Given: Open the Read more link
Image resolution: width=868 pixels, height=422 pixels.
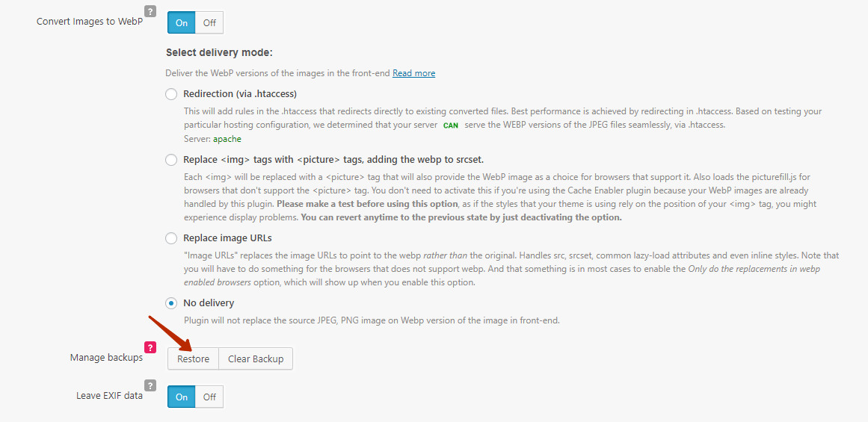Looking at the screenshot, I should pyautogui.click(x=413, y=73).
